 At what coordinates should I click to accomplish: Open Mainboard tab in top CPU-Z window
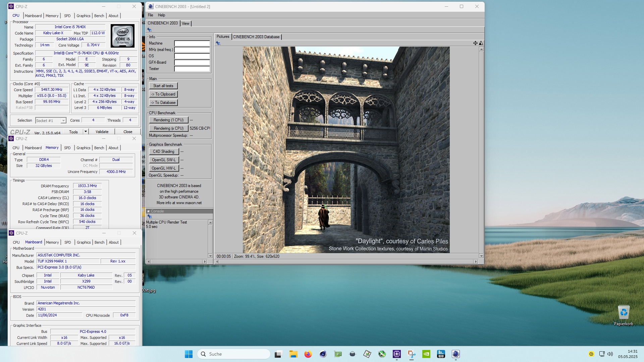click(33, 16)
